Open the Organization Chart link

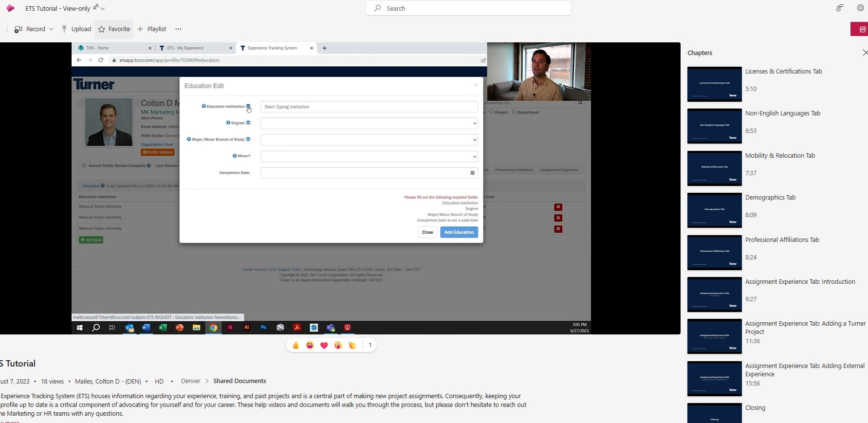click(x=157, y=145)
